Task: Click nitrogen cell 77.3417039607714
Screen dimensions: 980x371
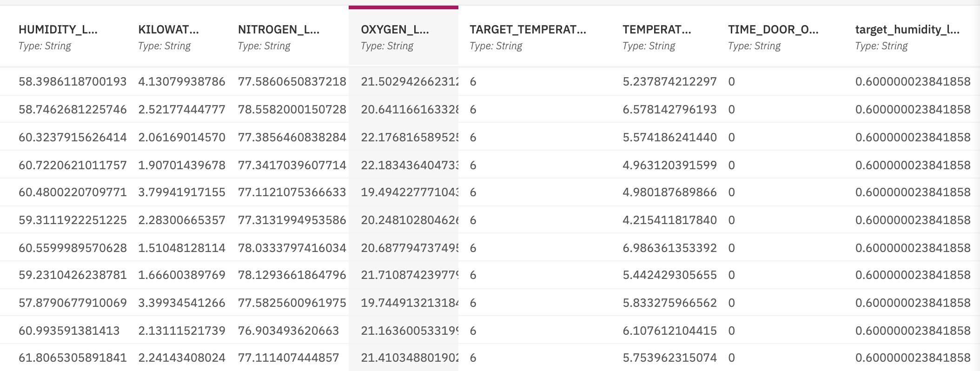Action: (x=292, y=165)
